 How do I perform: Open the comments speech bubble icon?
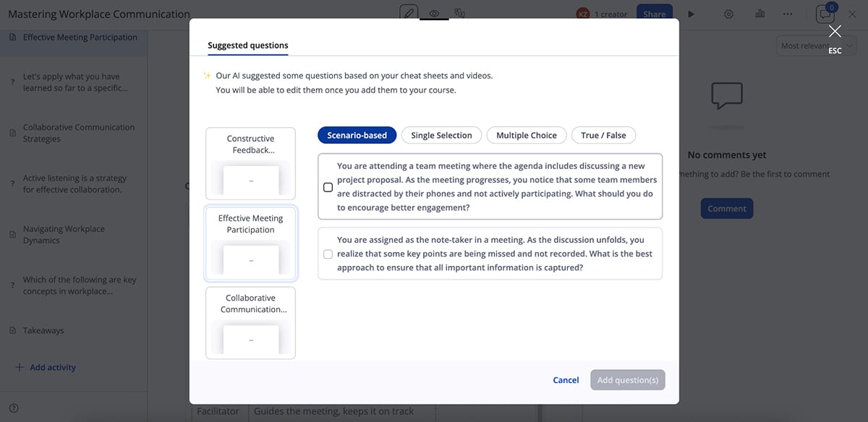[825, 14]
